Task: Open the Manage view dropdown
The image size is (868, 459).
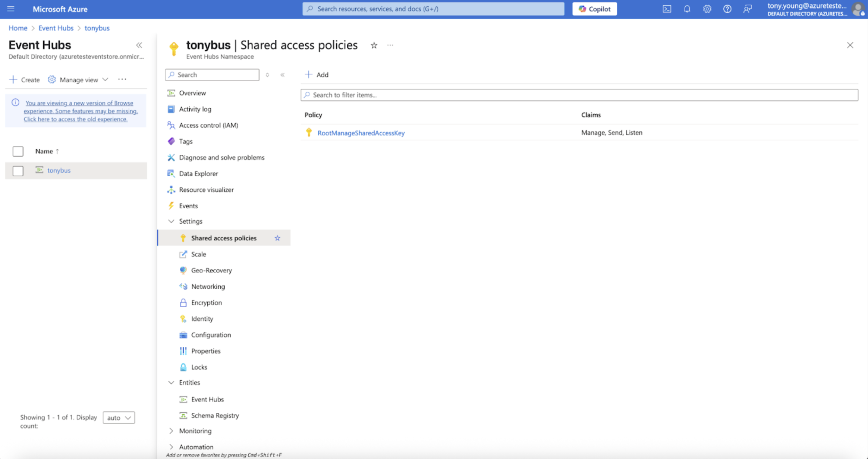Action: tap(78, 79)
